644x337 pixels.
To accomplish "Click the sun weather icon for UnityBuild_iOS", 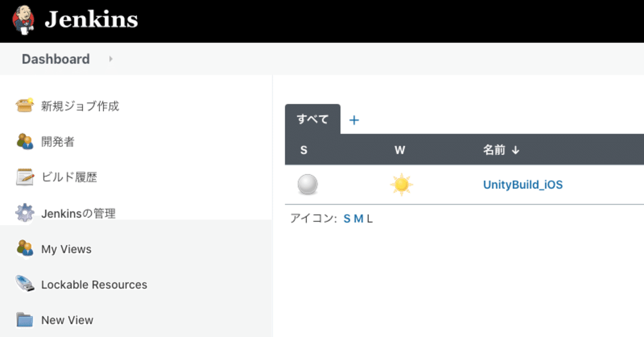I will [x=401, y=185].
